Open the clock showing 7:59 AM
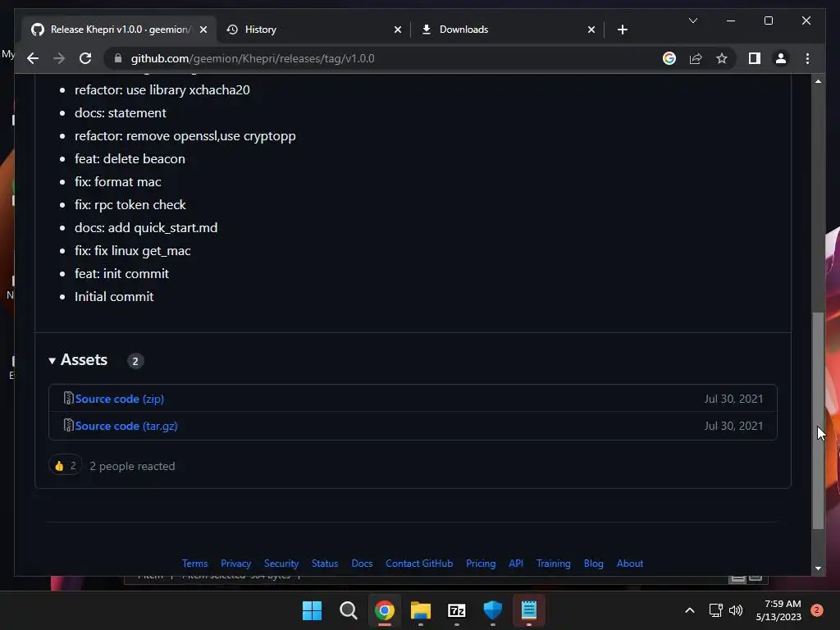The width and height of the screenshot is (840, 630). pos(778,610)
